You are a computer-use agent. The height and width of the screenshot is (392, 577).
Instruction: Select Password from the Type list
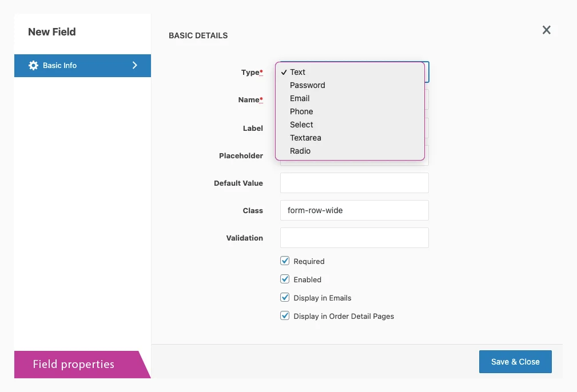pyautogui.click(x=308, y=85)
